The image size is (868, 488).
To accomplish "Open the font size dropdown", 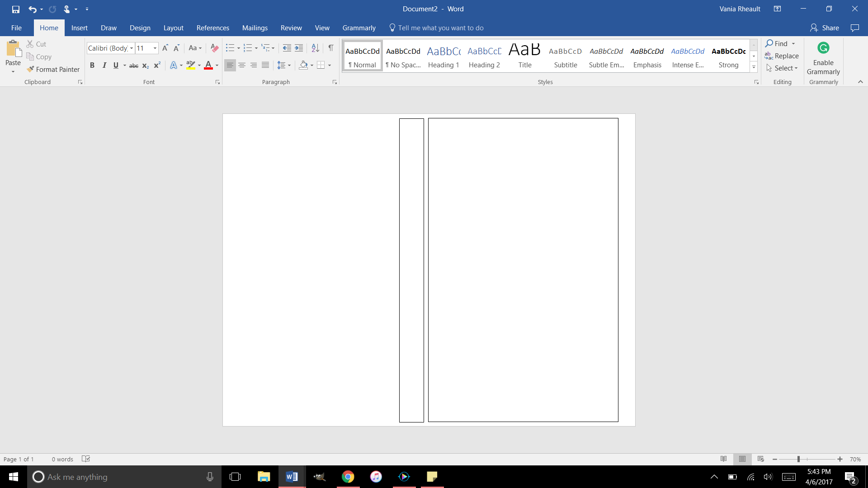I will (155, 48).
